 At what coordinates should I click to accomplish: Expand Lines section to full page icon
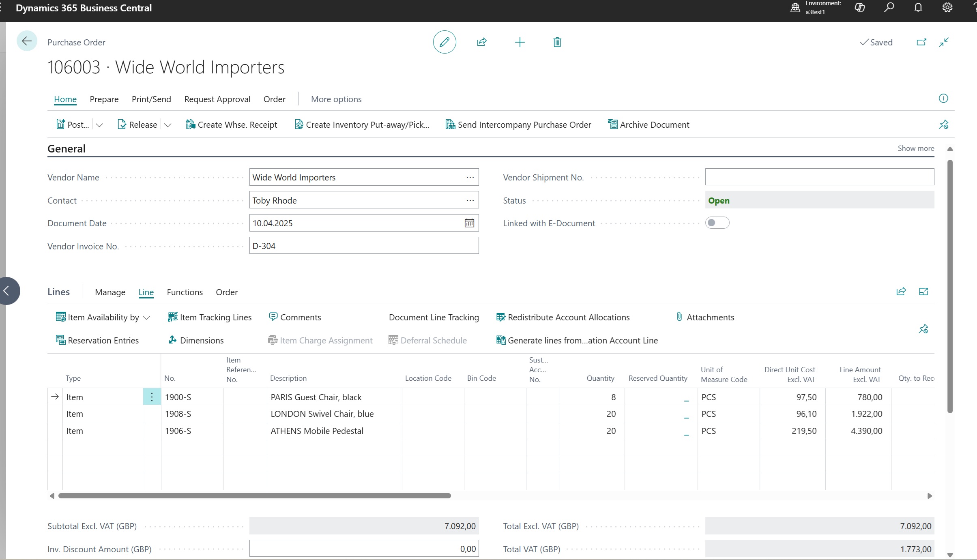click(x=923, y=292)
